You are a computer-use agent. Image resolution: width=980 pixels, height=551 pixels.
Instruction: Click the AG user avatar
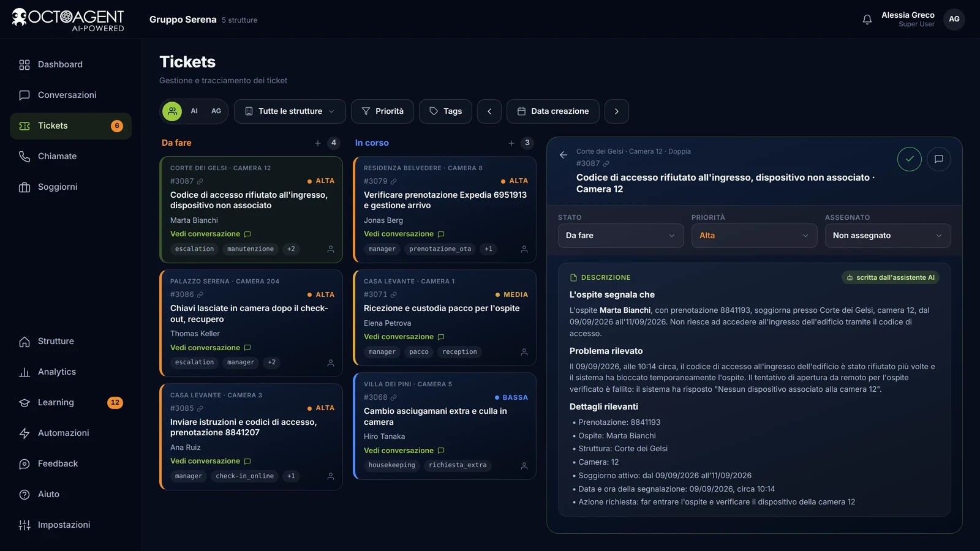(954, 19)
